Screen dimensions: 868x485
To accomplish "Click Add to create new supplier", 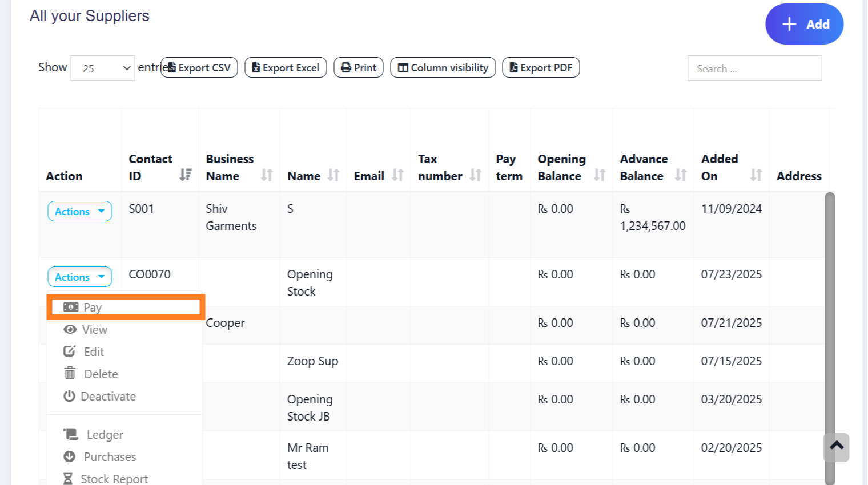I will 804,24.
